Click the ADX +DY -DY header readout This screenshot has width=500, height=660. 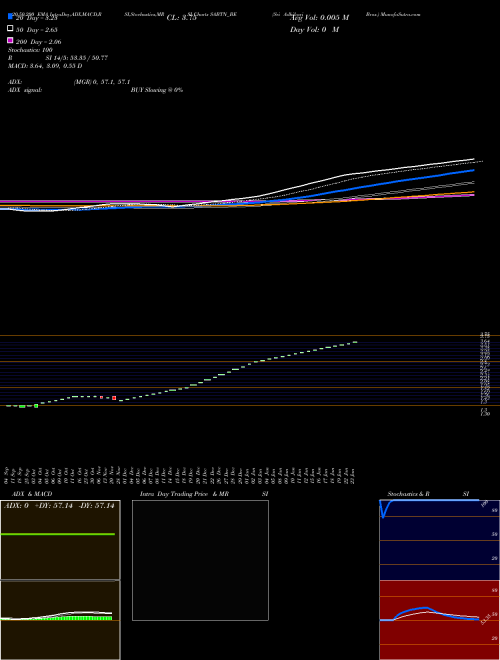tap(59, 506)
